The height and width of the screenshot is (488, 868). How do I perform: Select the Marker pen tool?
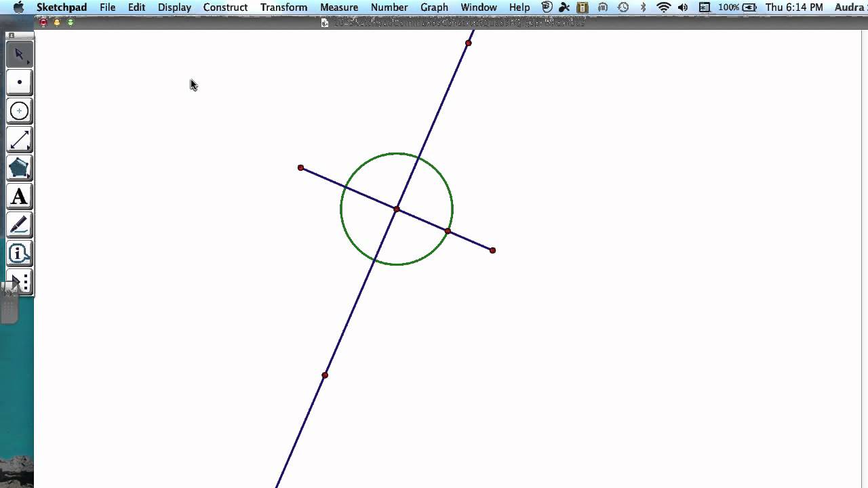[x=19, y=225]
